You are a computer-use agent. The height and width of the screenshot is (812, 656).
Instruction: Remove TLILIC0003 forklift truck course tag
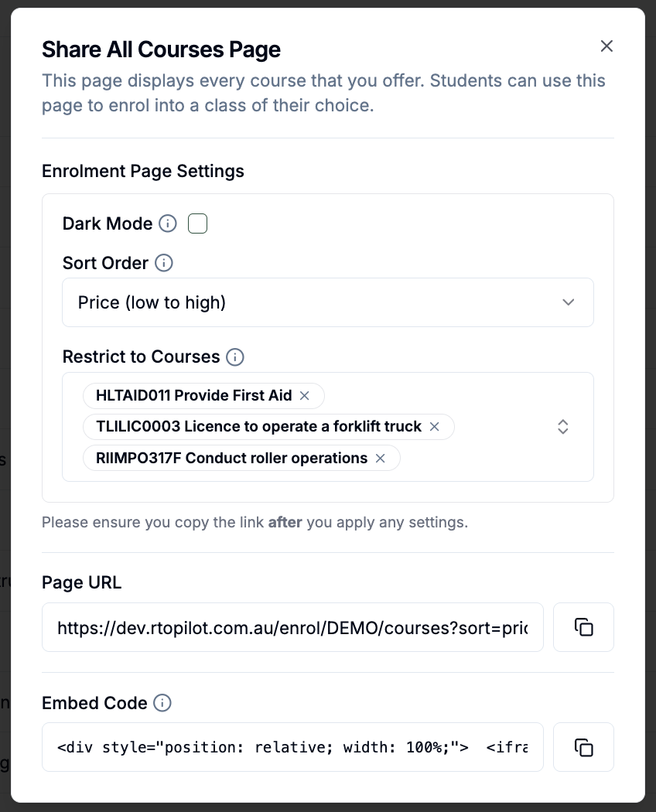click(434, 427)
